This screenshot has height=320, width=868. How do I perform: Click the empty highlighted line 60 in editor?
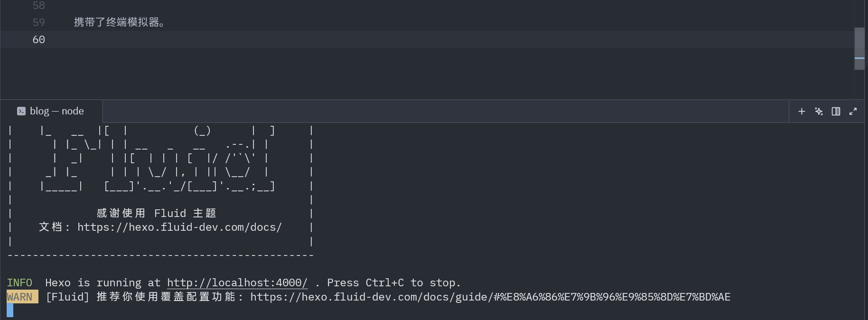point(380,40)
